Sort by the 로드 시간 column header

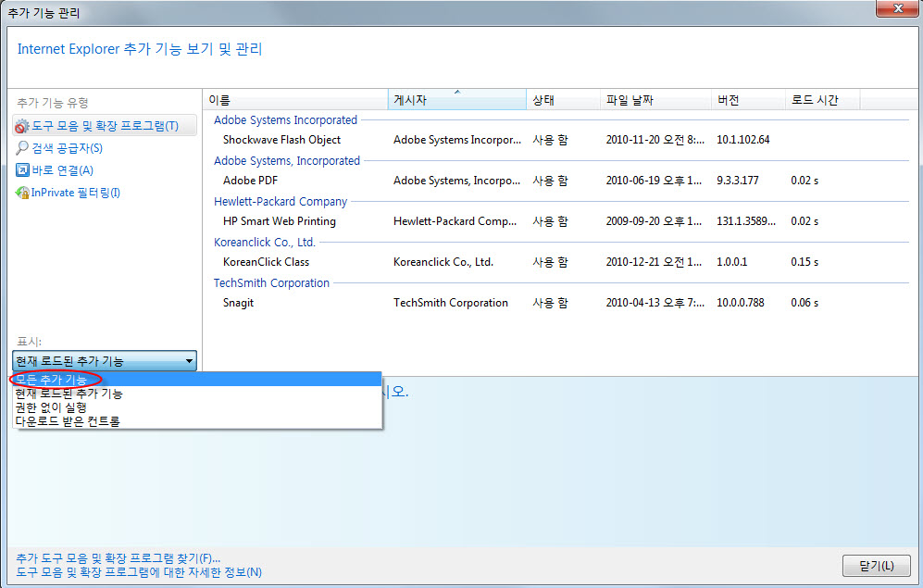click(822, 100)
